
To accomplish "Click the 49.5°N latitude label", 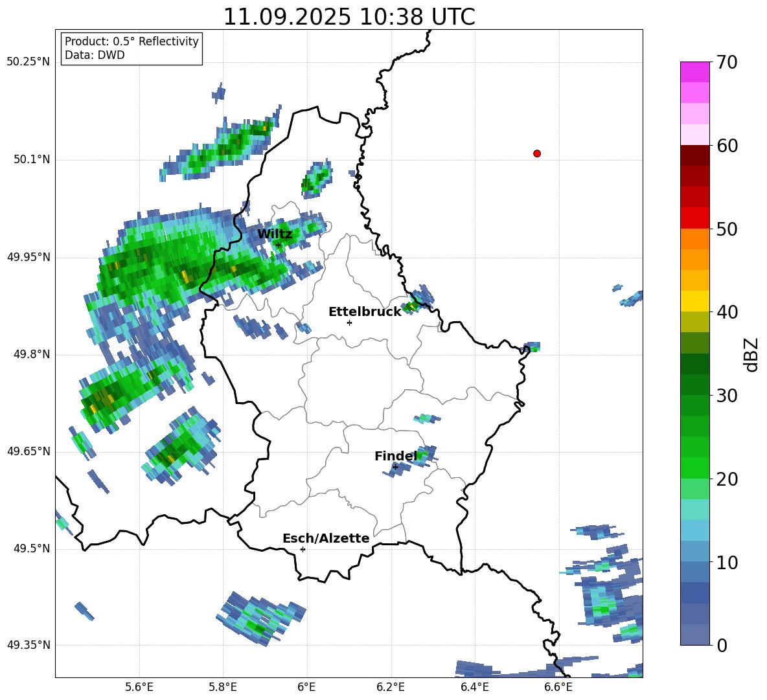I will (31, 548).
